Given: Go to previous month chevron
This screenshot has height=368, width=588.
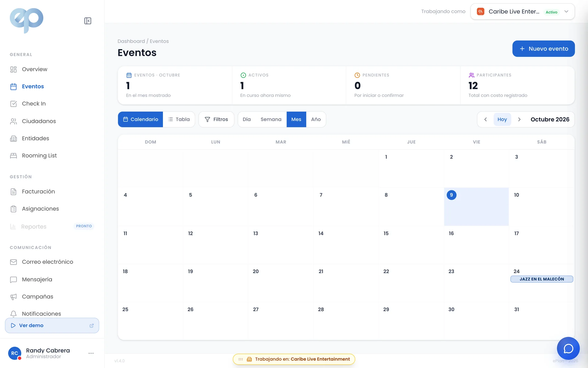Looking at the screenshot, I should pyautogui.click(x=485, y=119).
